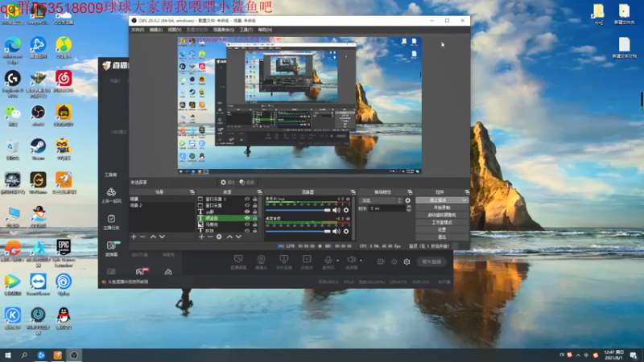The height and width of the screenshot is (362, 644).
Task: Open scene transition settings gear
Action: pos(407,200)
